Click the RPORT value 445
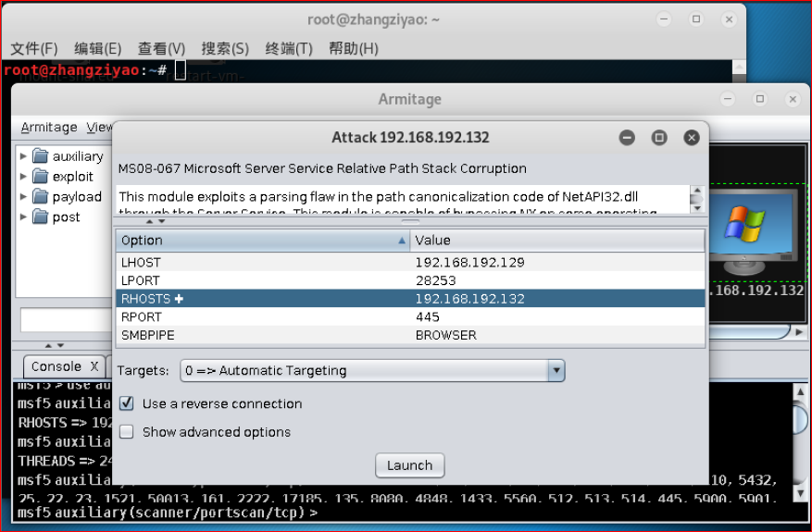Viewport: 812px width, 532px height. coord(427,316)
